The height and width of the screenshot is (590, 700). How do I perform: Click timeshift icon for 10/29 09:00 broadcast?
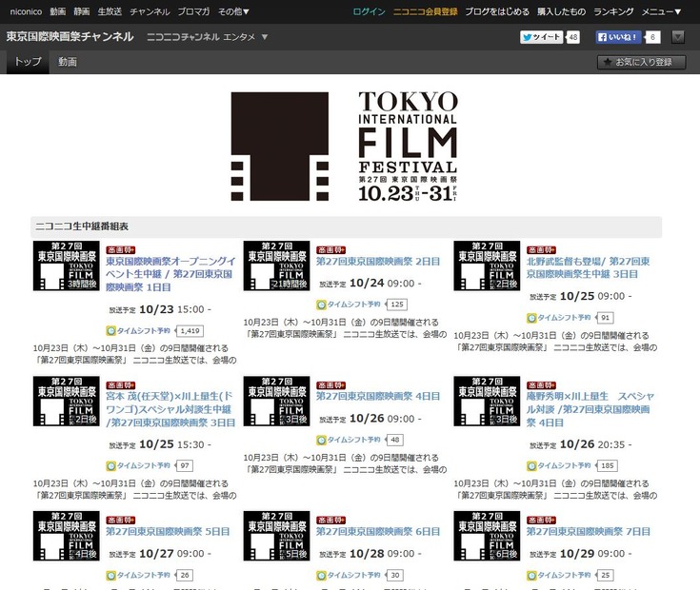[x=531, y=576]
